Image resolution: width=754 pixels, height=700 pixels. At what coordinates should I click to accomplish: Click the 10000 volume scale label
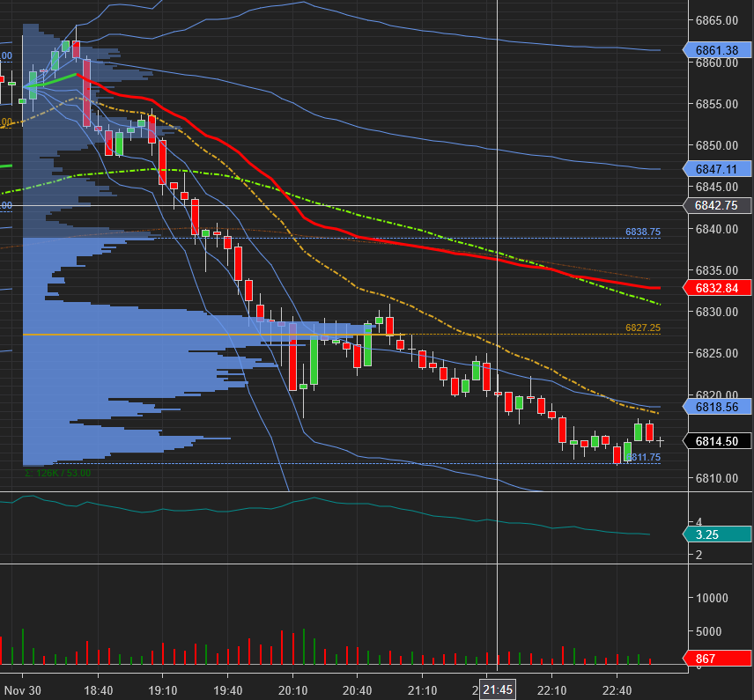click(x=711, y=598)
